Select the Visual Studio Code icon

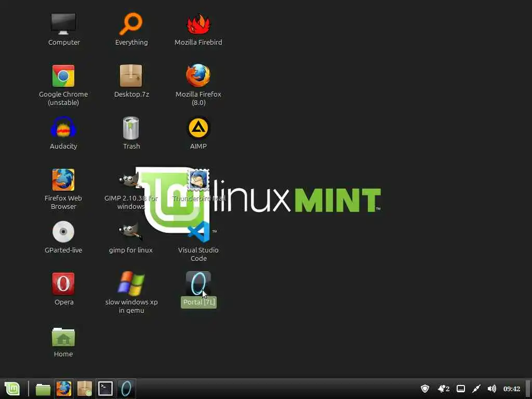(x=199, y=232)
